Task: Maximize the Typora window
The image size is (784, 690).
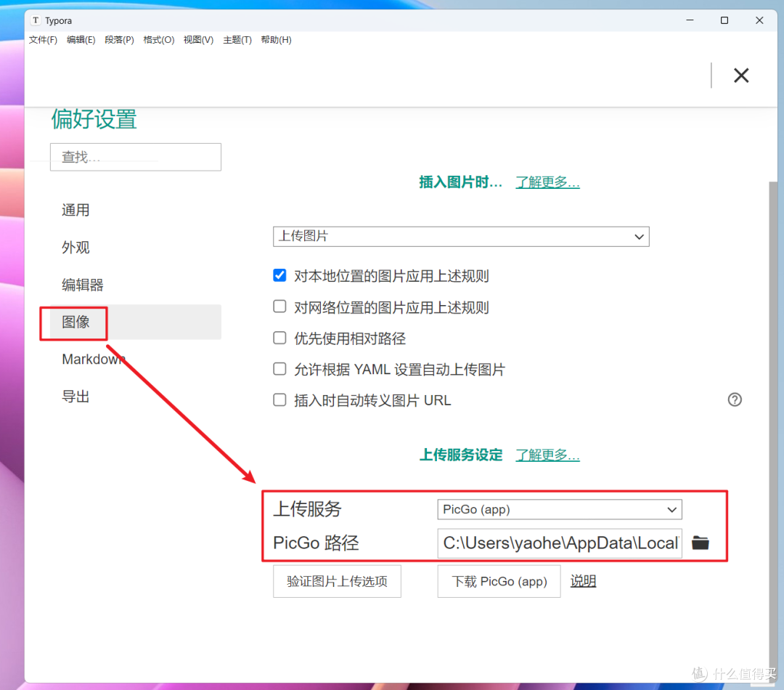Action: (x=724, y=20)
